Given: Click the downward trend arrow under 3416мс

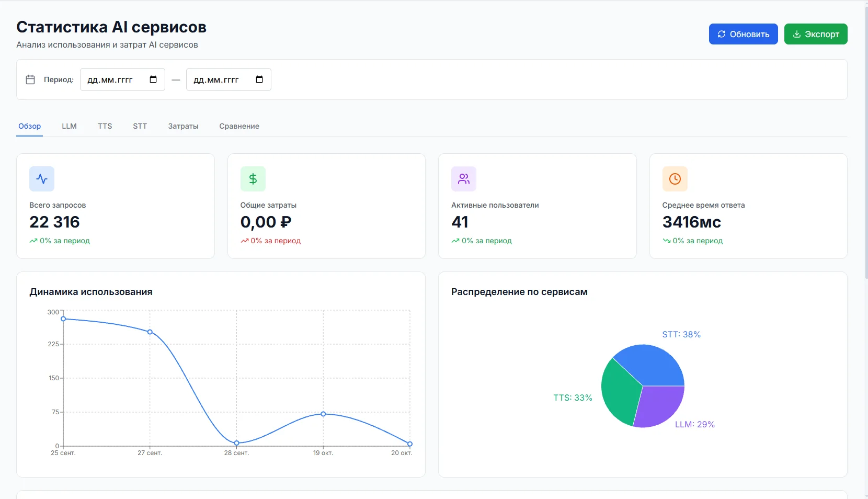Looking at the screenshot, I should point(666,241).
